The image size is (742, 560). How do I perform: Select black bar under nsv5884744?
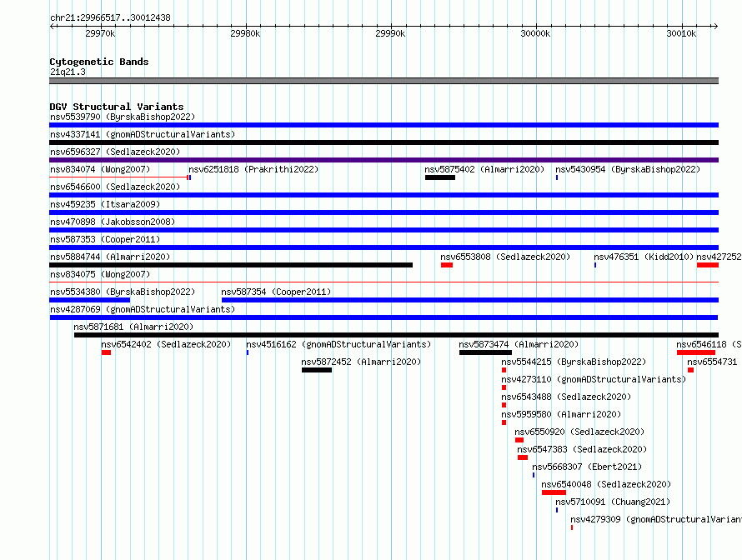click(231, 265)
